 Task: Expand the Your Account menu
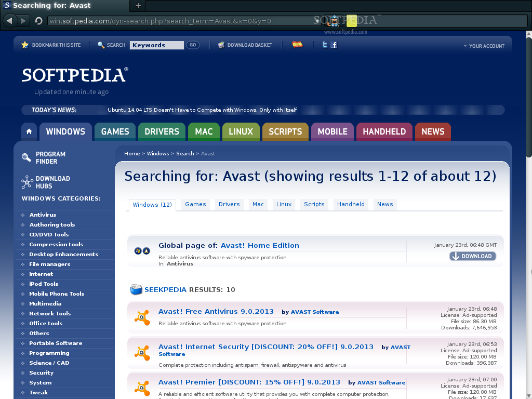pos(484,46)
